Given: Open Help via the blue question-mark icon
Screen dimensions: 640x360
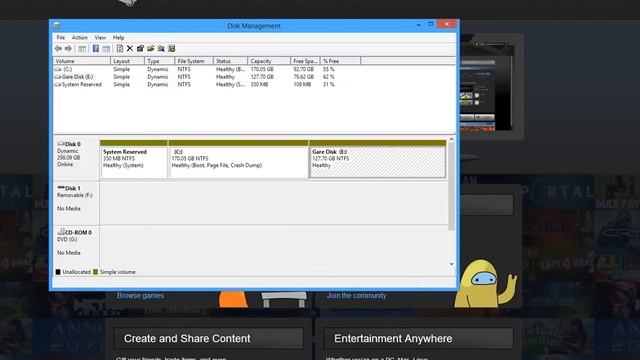Looking at the screenshot, I should 96,49.
